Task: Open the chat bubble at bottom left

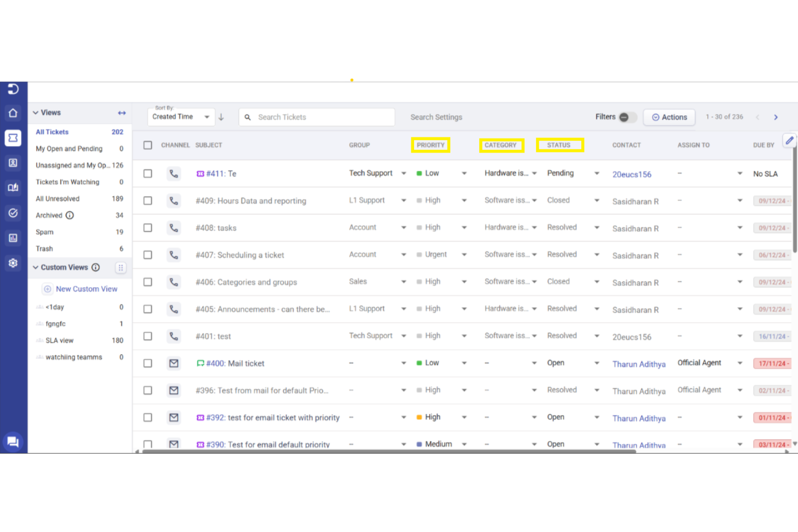Action: click(13, 441)
